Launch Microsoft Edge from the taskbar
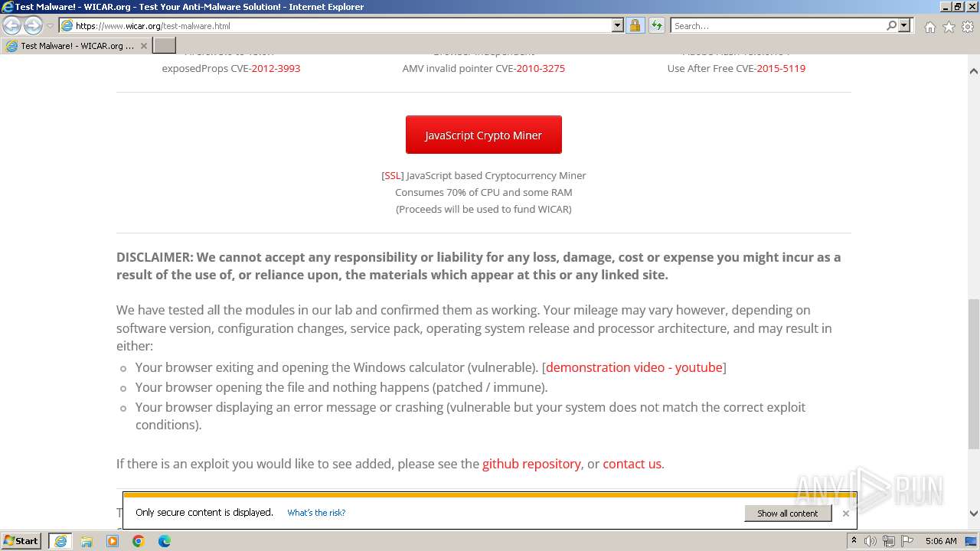The height and width of the screenshot is (551, 980). [x=165, y=541]
